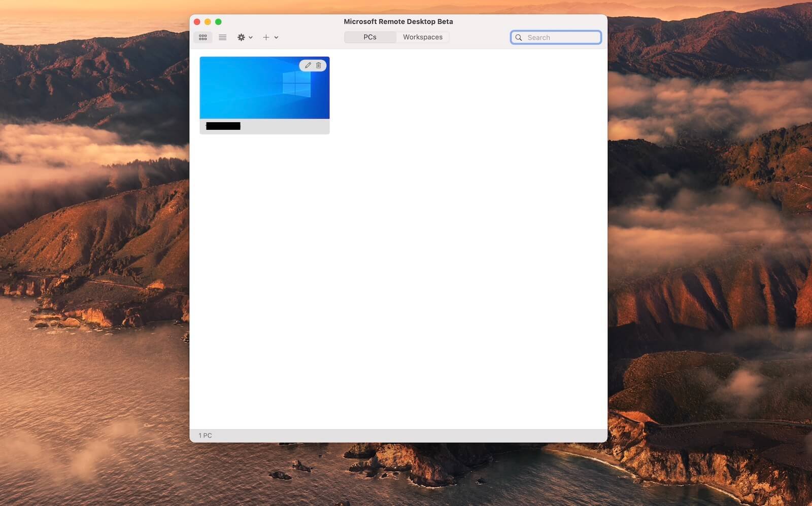The image size is (812, 506).
Task: Click the plus icon to add connection
Action: tap(265, 38)
